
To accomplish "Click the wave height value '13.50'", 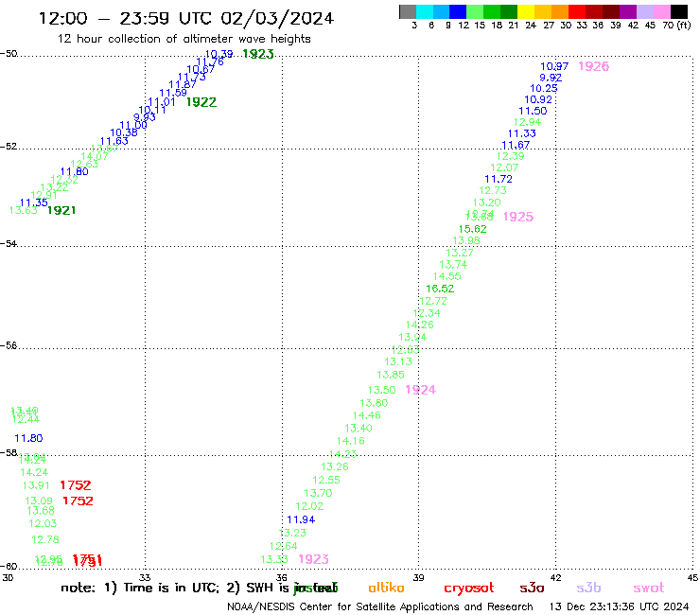I will tap(382, 390).
